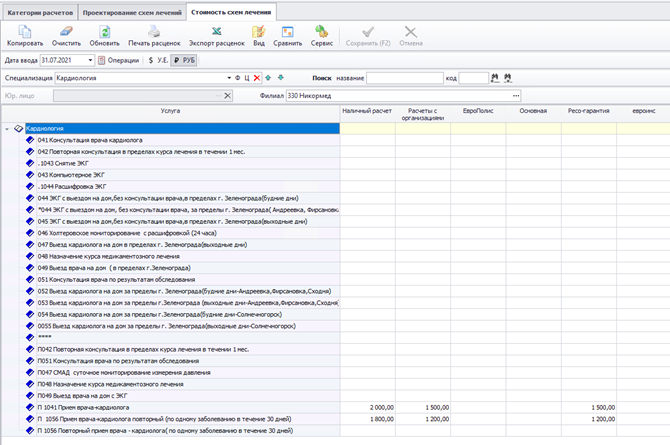This screenshot has width=670, height=445.
Task: Click the Поиск название input field
Action: pyautogui.click(x=403, y=77)
